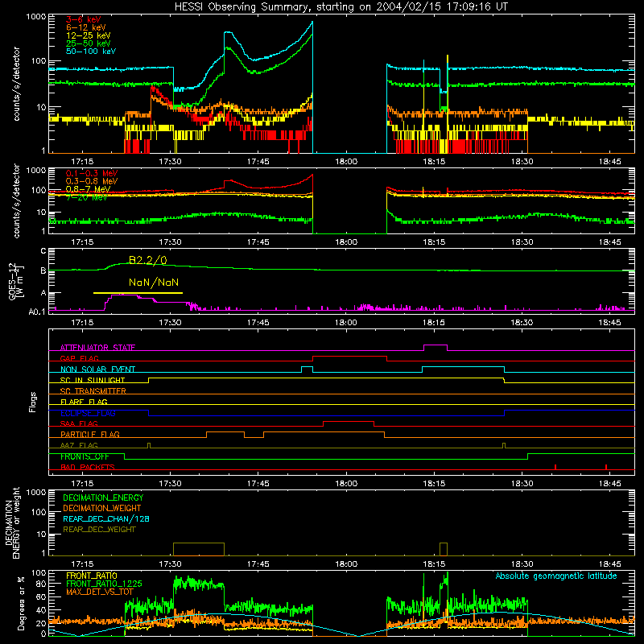The image size is (644, 644).
Task: Click the raised ATTENUATOR_STATE step near 18:15
Action: [x=436, y=345]
